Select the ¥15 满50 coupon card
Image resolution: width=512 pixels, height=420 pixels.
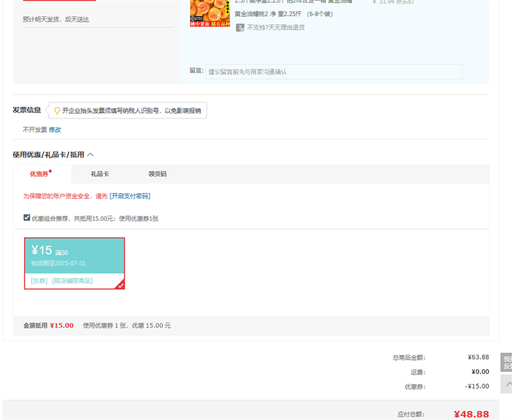coord(74,256)
